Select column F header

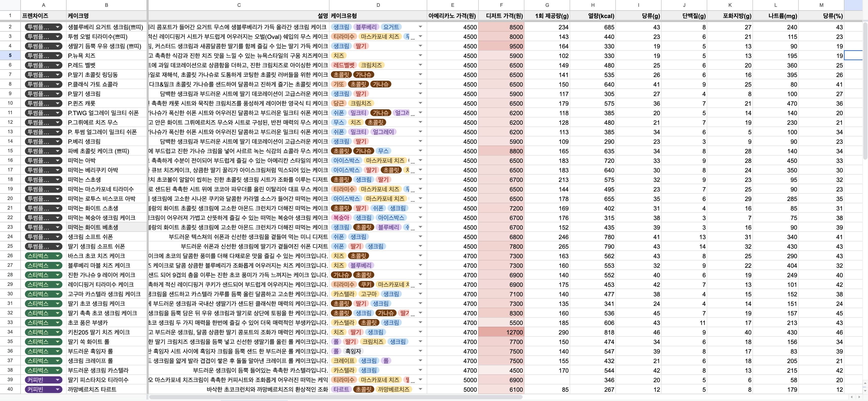[x=501, y=5]
